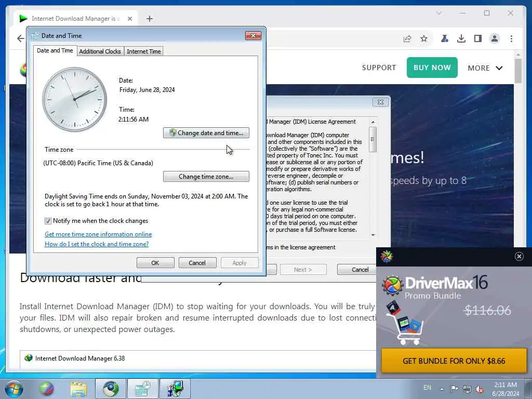Open a new browser tab

click(x=149, y=19)
